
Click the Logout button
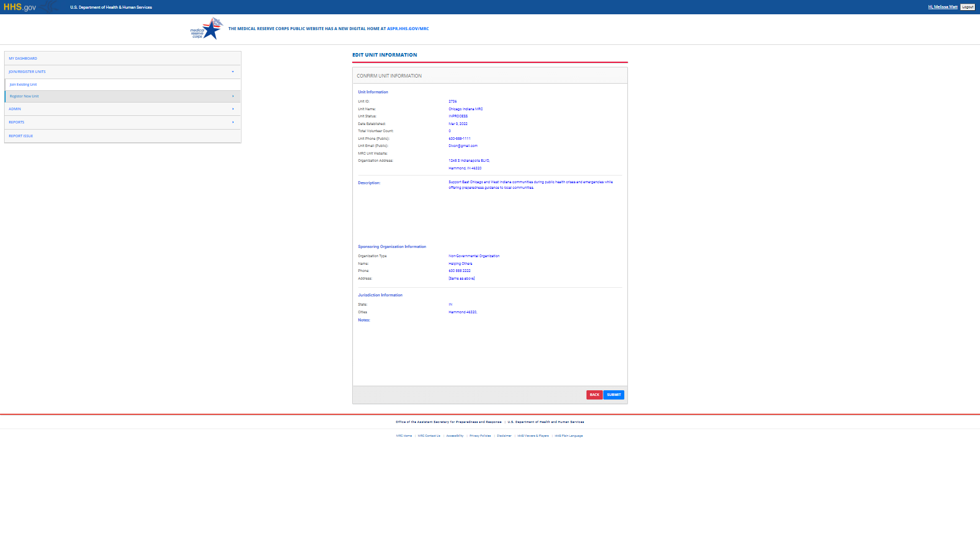click(x=967, y=7)
